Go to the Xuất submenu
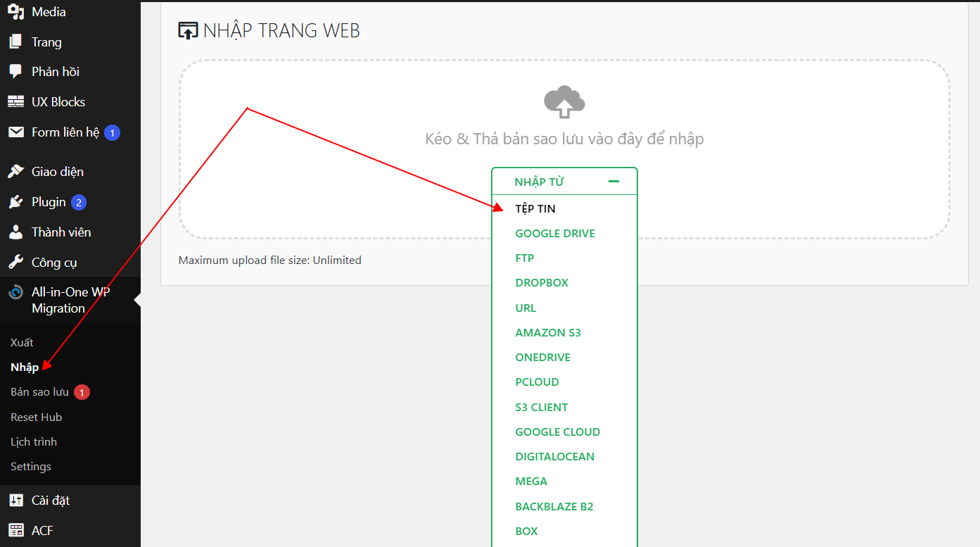 click(x=22, y=343)
